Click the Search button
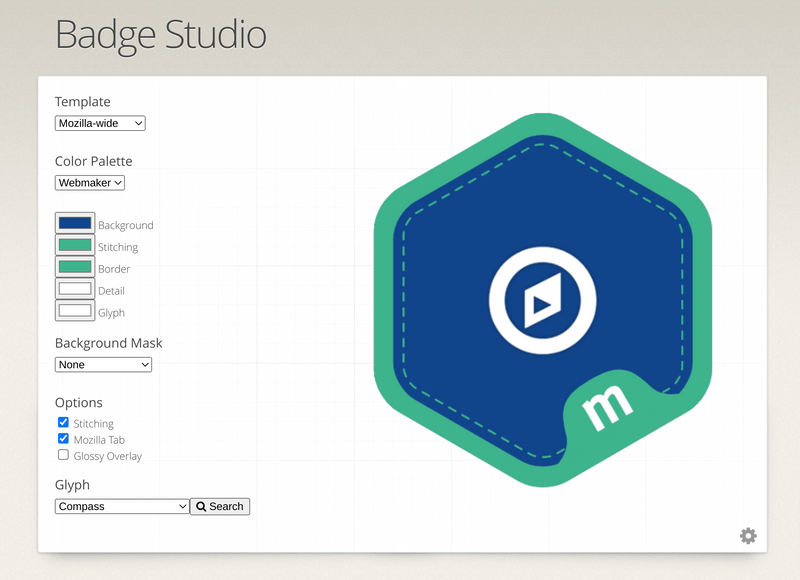Screen dimensions: 800x580 (220, 506)
